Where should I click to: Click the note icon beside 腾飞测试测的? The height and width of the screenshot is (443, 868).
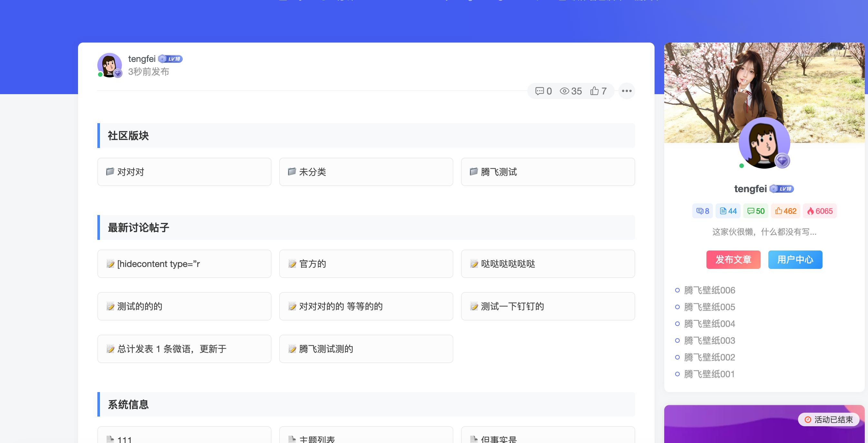coord(292,349)
